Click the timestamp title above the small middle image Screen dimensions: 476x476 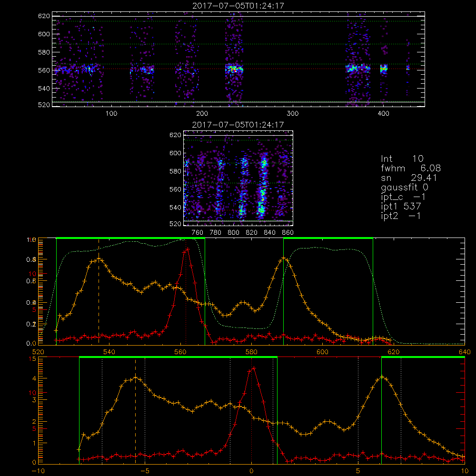238,125
